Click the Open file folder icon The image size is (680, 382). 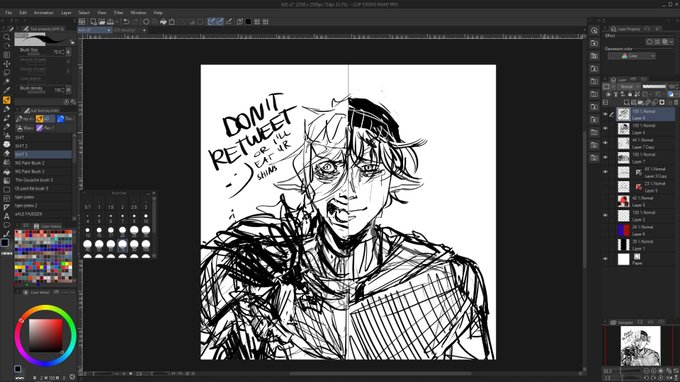click(101, 21)
